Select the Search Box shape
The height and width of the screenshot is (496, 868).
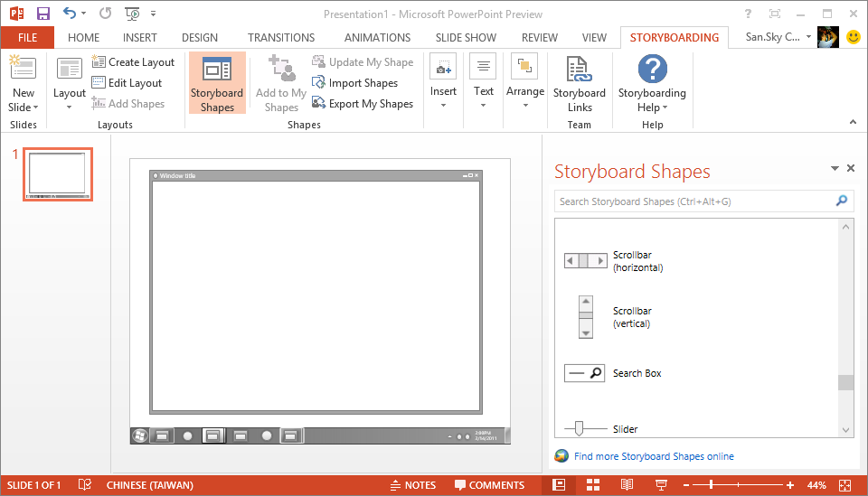[613, 373]
